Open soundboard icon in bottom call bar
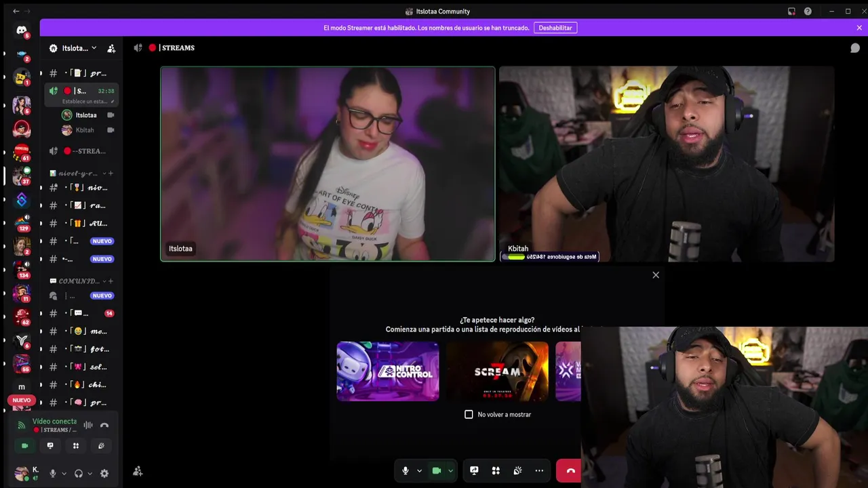868x488 pixels. pyautogui.click(x=517, y=470)
